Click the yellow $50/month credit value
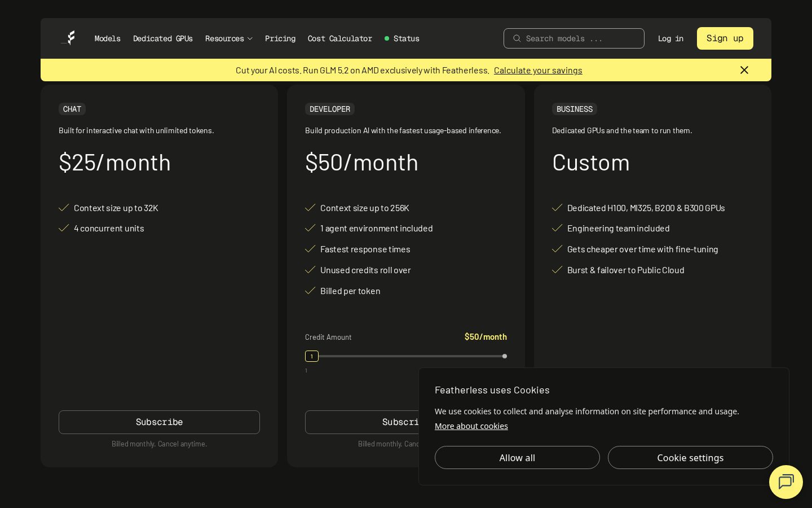Viewport: 812px width, 508px height. (486, 337)
